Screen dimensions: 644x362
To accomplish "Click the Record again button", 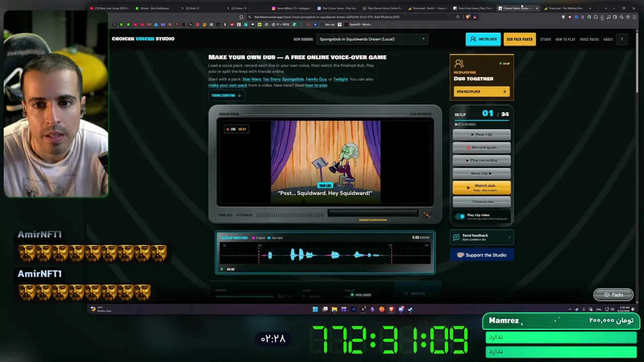I will [x=481, y=147].
